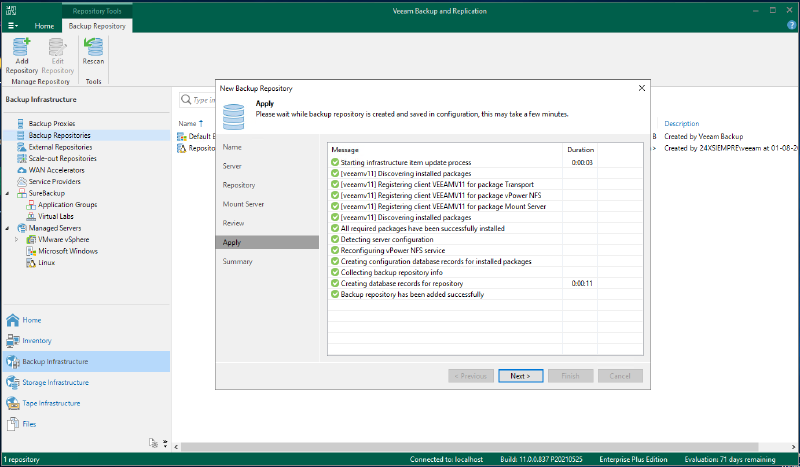Click the Home house icon
The width and height of the screenshot is (800, 467).
pos(13,320)
